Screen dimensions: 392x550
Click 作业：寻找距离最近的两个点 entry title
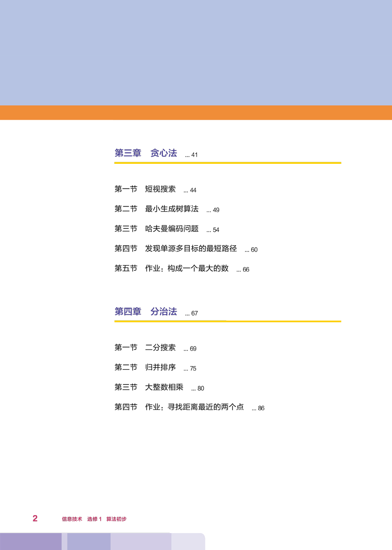[x=195, y=407]
